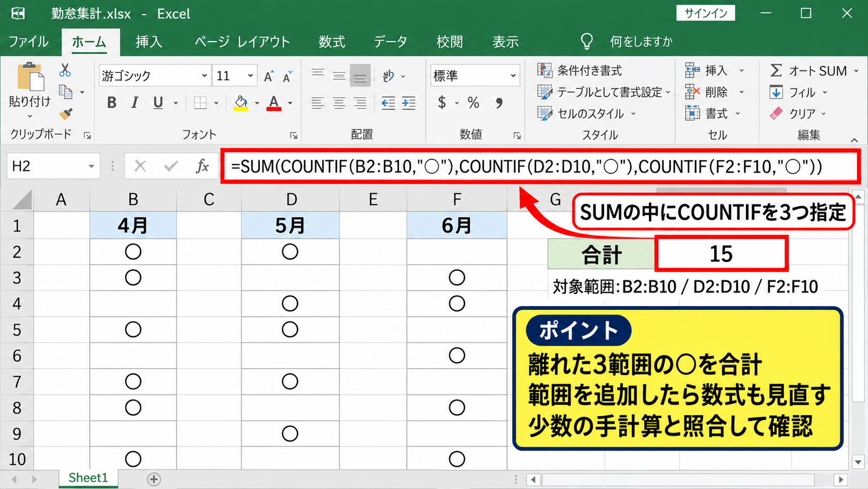Toggle Bold formatting
The height and width of the screenshot is (489, 868).
point(112,103)
